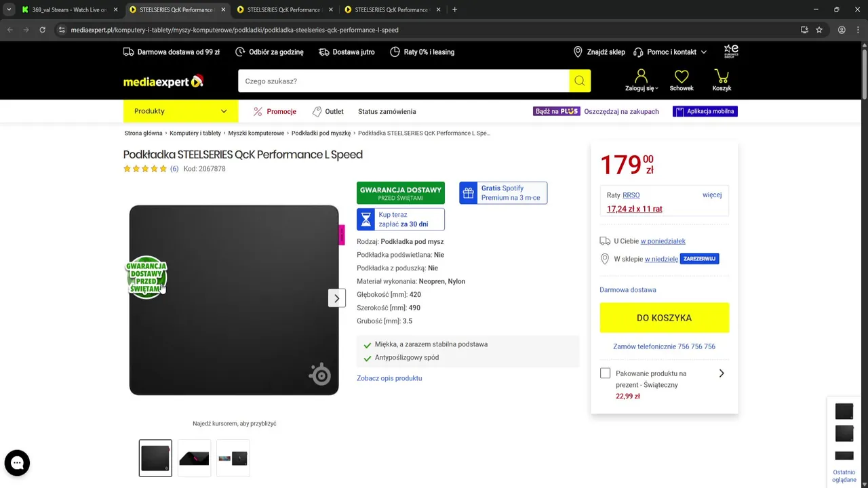Switch to the fourth STEELSERIES browser tab
This screenshot has width=868, height=488.
tap(391, 10)
